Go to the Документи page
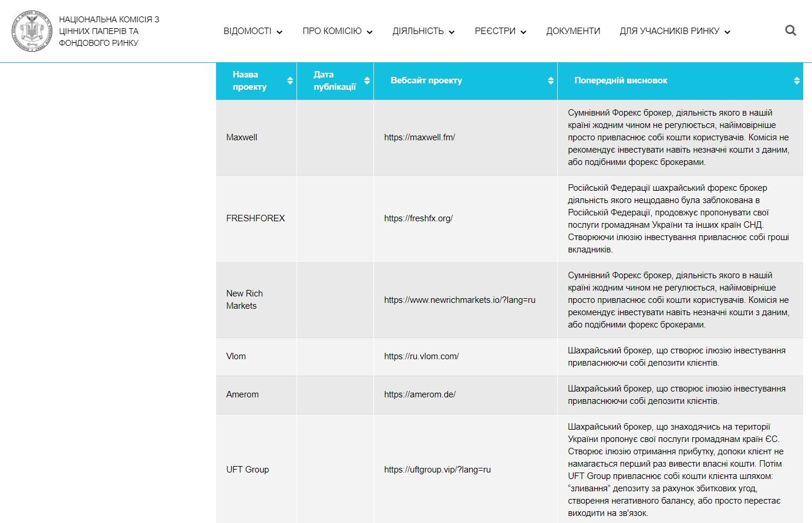 (x=573, y=31)
